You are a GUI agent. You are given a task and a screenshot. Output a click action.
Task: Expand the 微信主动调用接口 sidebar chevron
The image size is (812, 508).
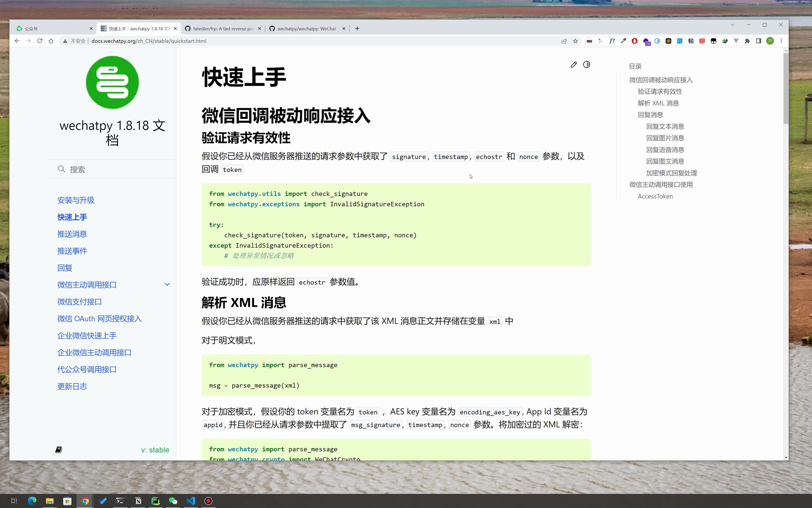pos(167,285)
